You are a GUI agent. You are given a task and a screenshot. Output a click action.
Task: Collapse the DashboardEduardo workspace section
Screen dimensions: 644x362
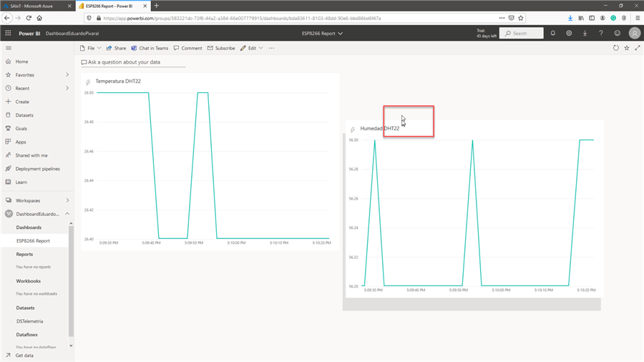coord(67,214)
